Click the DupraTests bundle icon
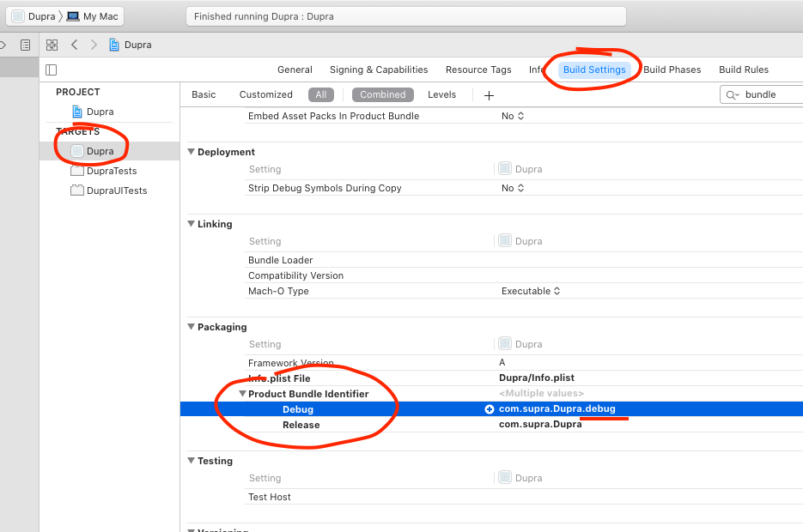 (x=76, y=171)
